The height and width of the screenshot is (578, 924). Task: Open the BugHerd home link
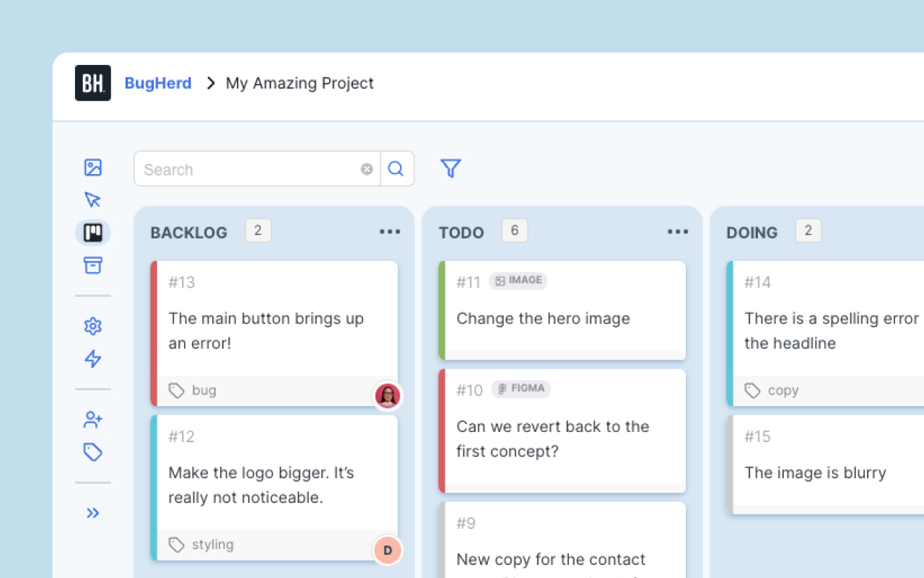point(157,83)
